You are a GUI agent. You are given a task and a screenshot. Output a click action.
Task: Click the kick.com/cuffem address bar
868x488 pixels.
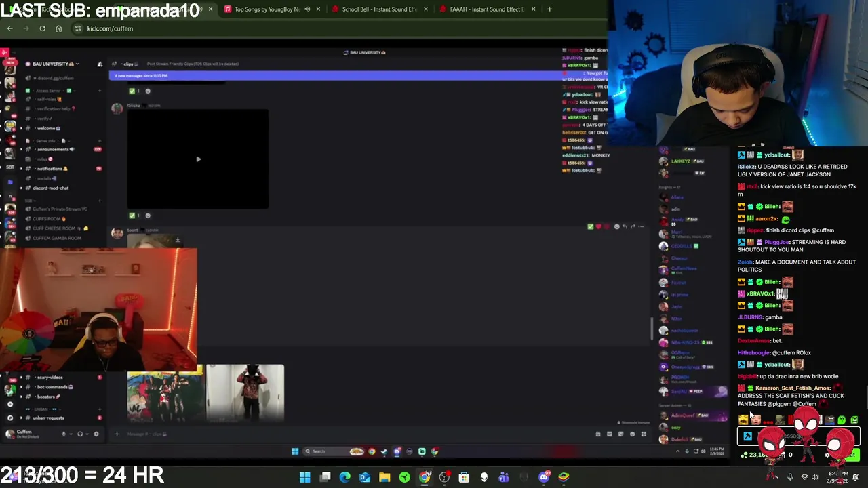339,28
